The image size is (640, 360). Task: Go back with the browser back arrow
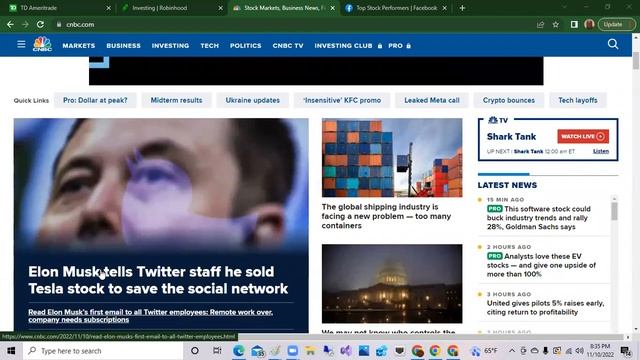10,24
